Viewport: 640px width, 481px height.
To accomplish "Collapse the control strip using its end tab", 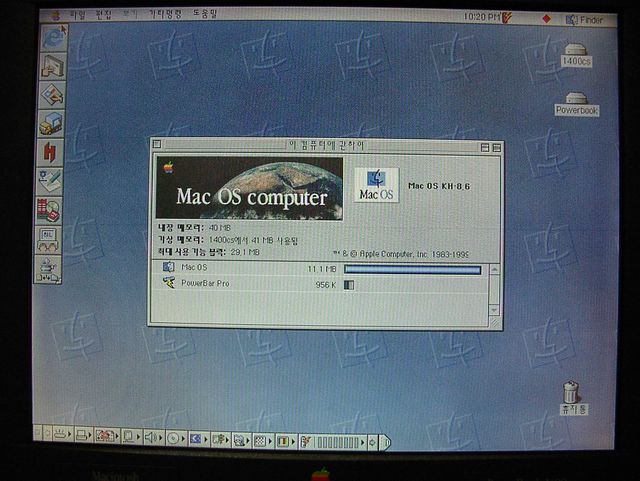I will coord(385,440).
